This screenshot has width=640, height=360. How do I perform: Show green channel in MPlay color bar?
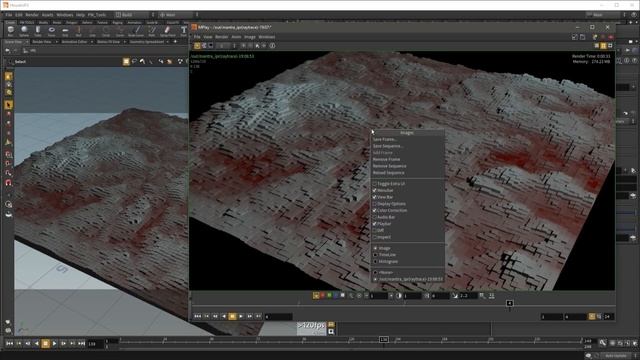click(x=329, y=295)
